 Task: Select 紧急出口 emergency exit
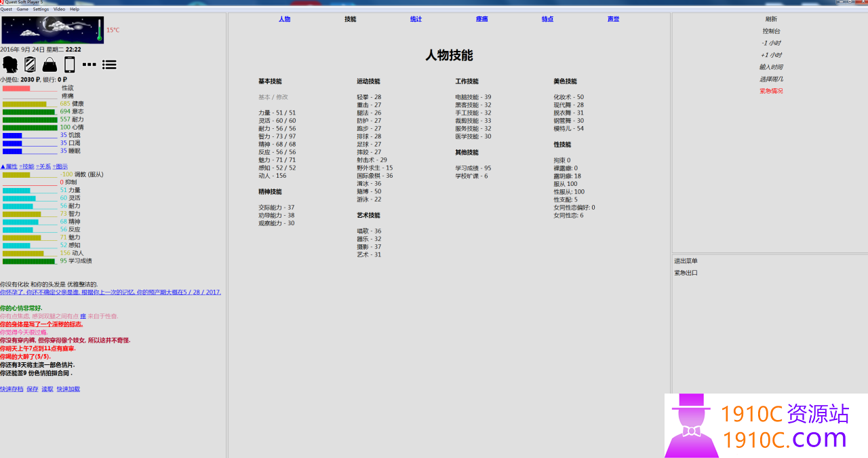point(686,273)
